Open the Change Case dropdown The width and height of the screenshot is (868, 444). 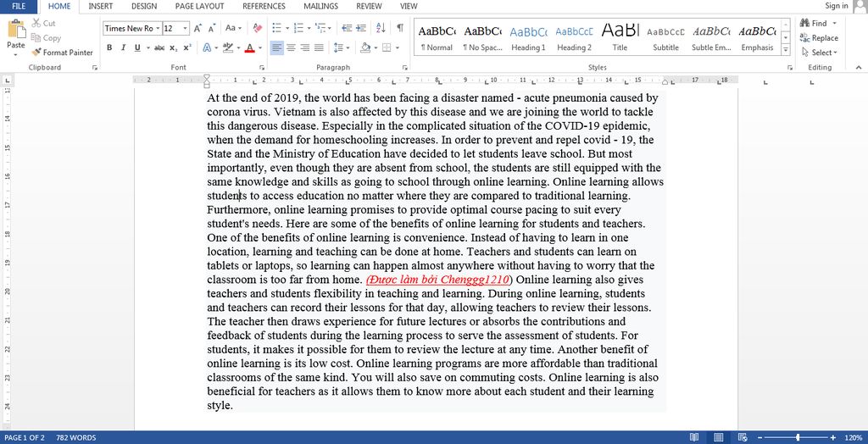233,28
